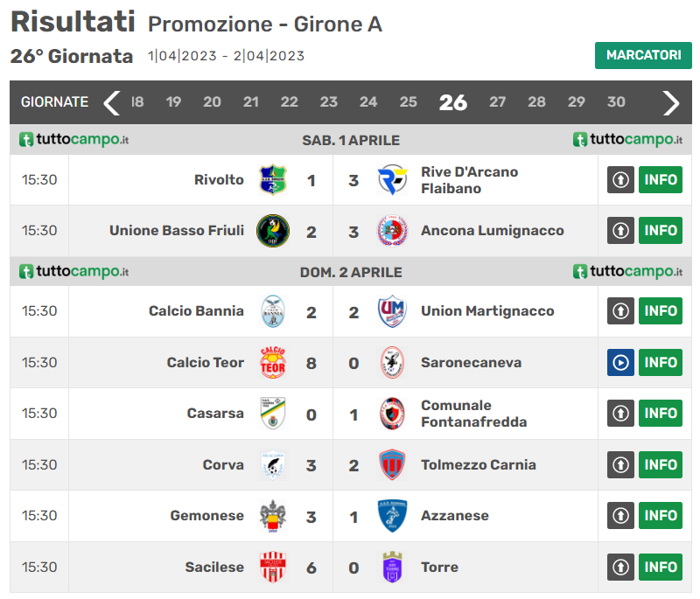
Task: Click the Ancona Lumignacco team name
Action: coord(492,231)
